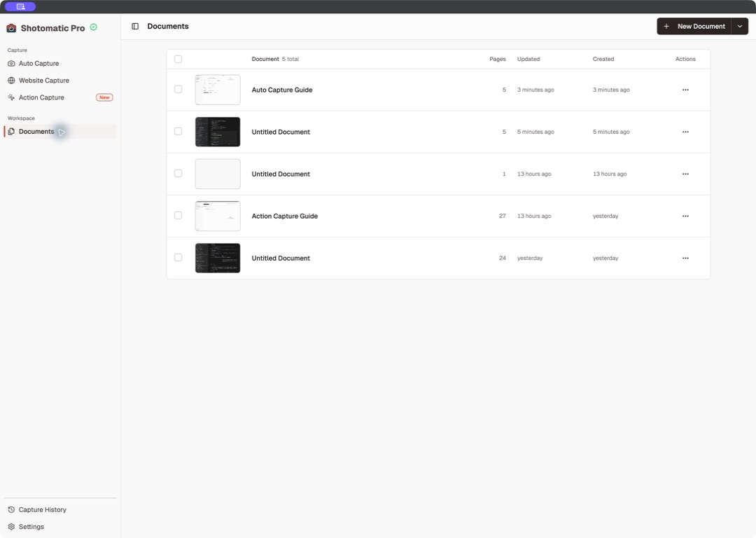Click the Website Capture globe icon

(x=11, y=80)
